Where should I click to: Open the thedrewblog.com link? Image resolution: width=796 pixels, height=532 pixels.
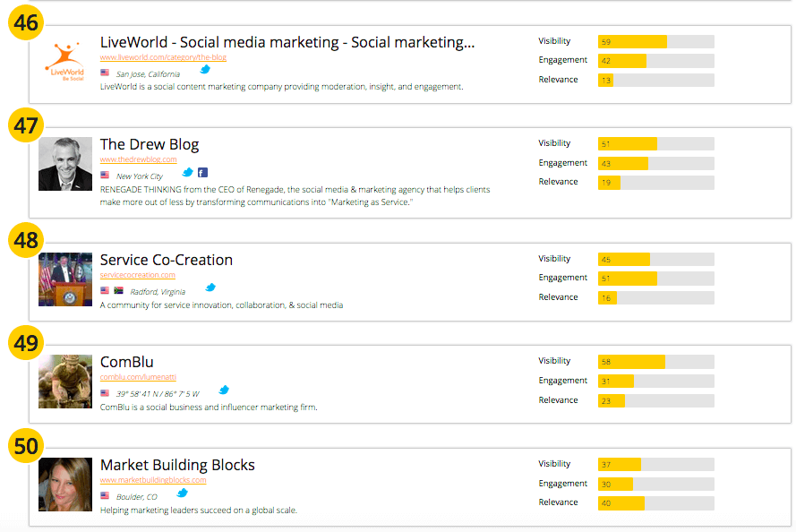pyautogui.click(x=138, y=159)
